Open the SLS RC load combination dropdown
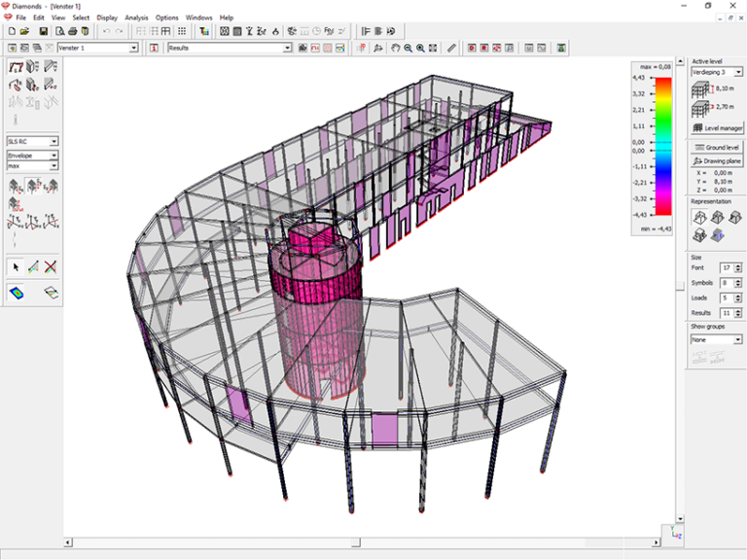747x560 pixels. (53, 141)
